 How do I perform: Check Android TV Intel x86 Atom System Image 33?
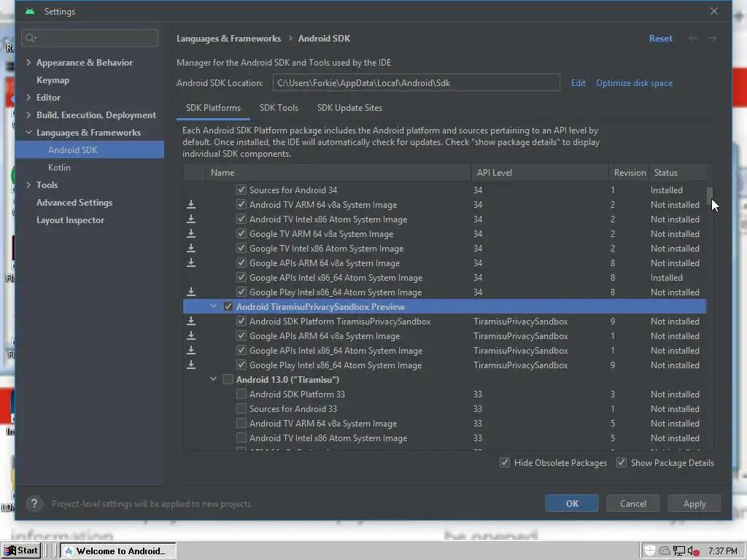pos(241,437)
